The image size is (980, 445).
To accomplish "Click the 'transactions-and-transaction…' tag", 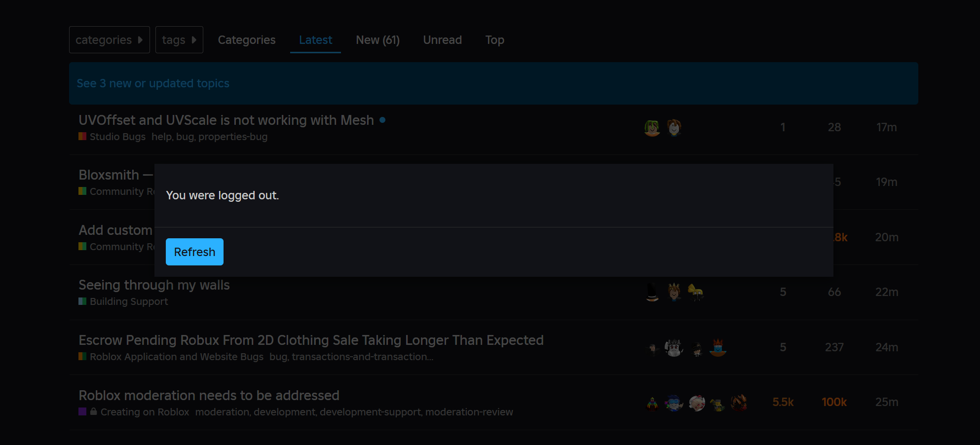I will coord(363,357).
